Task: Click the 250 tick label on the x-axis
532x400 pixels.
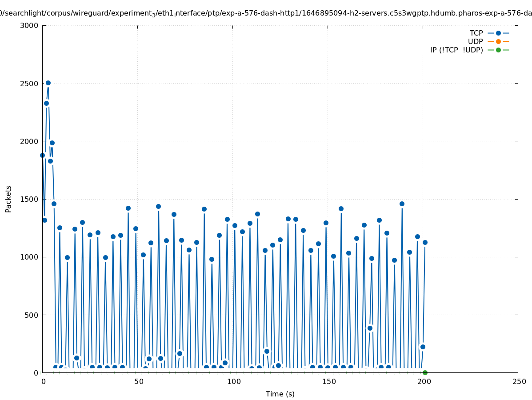Action: point(519,381)
